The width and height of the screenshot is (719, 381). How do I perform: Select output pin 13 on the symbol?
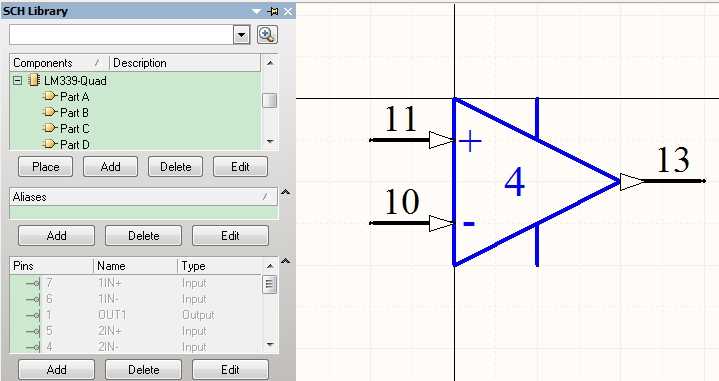[663, 181]
